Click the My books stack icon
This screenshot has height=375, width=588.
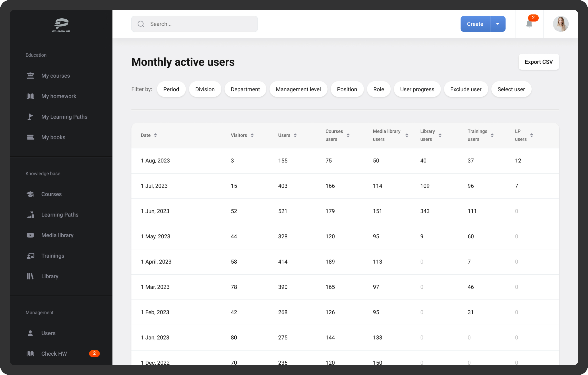tap(30, 137)
